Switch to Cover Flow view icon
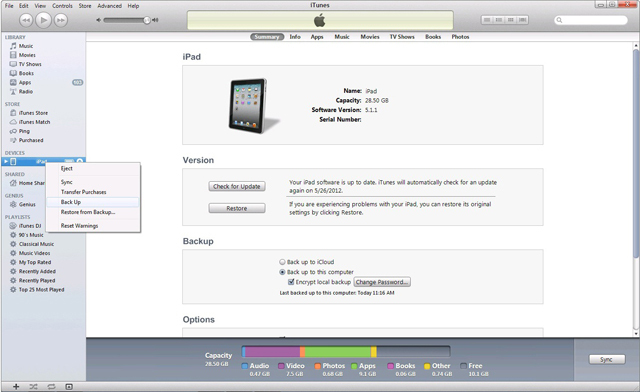This screenshot has height=392, width=640. pyautogui.click(x=522, y=20)
